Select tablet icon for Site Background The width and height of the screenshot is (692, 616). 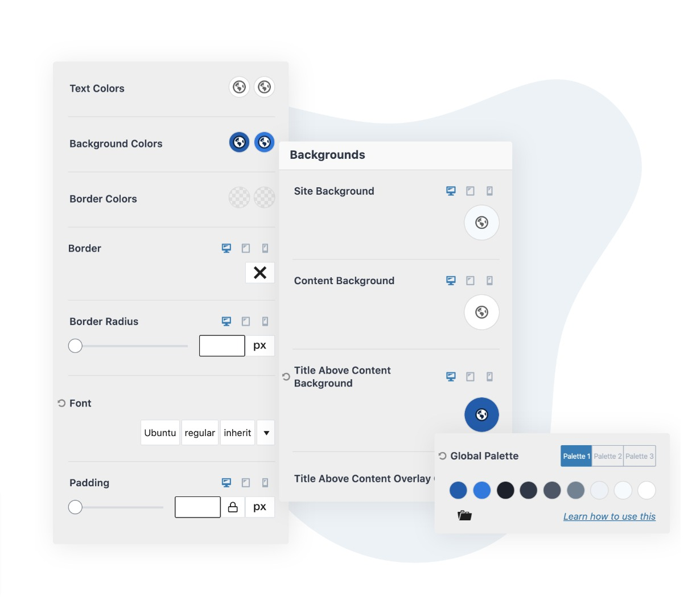470,191
